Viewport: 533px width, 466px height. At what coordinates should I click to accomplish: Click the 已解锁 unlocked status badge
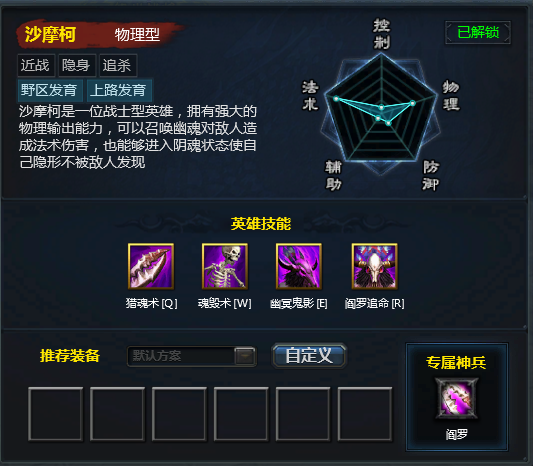tap(478, 33)
